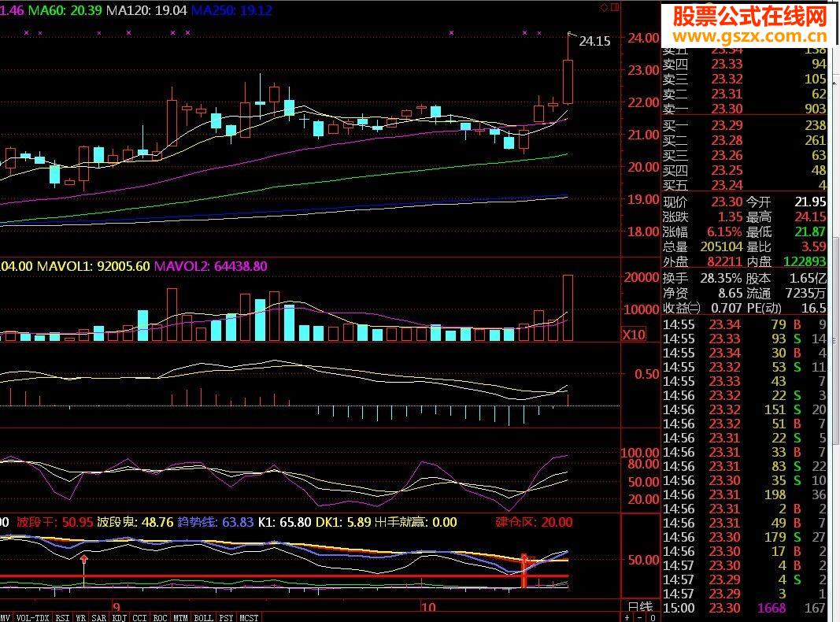The width and height of the screenshot is (840, 622).
Task: Select the 卖三 23.32 ask row
Action: (x=744, y=80)
